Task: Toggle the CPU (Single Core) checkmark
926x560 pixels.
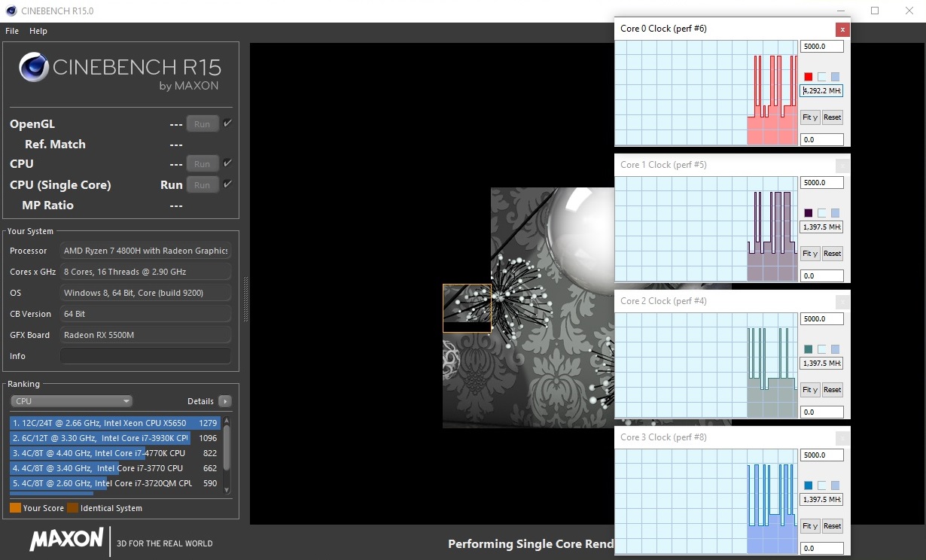Action: point(227,184)
